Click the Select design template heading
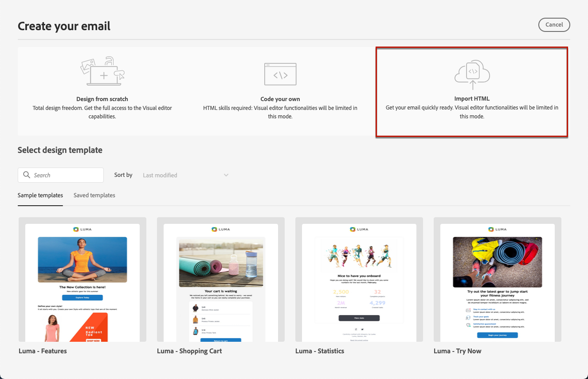 point(60,150)
